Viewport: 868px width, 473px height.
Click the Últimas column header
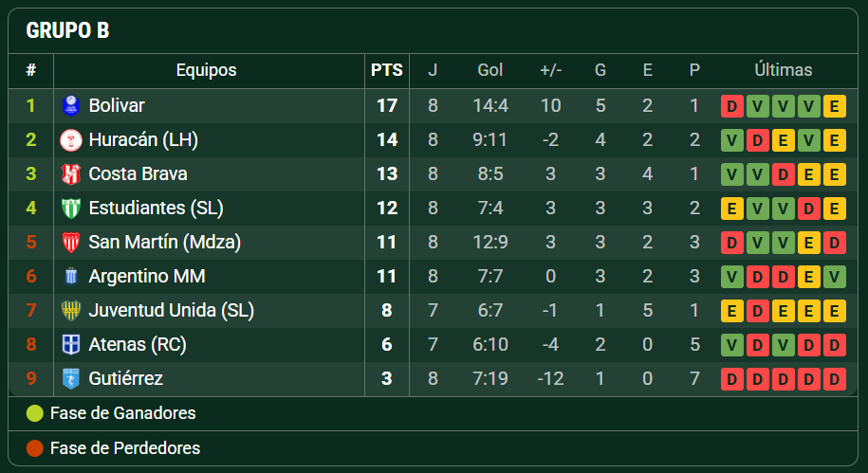tap(784, 70)
